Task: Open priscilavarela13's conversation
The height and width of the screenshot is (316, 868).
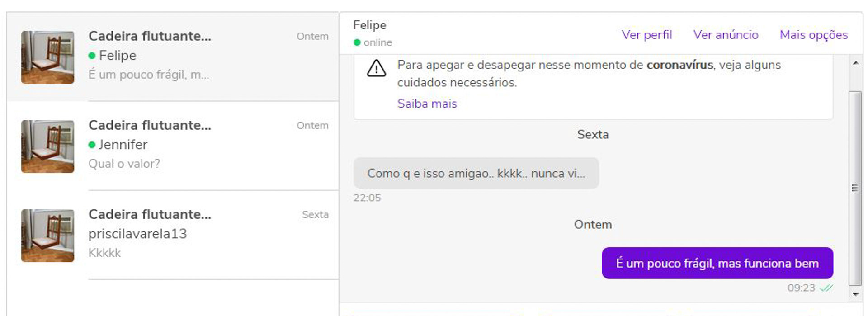Action: click(181, 234)
